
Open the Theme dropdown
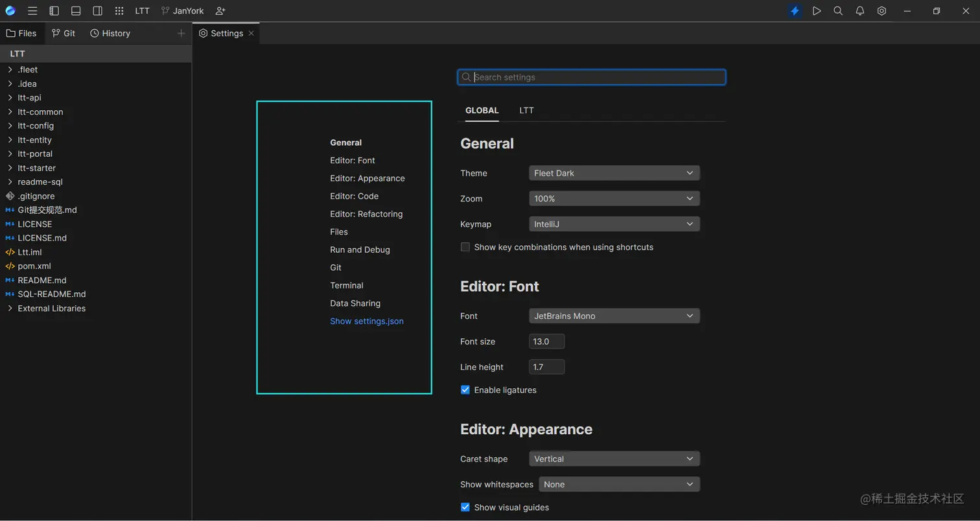614,173
